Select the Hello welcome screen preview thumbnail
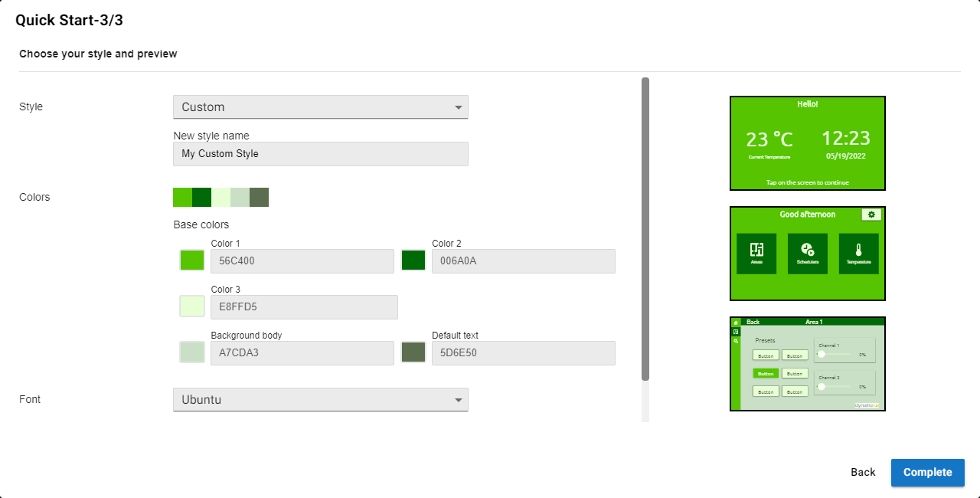The width and height of the screenshot is (980, 498). pyautogui.click(x=808, y=143)
